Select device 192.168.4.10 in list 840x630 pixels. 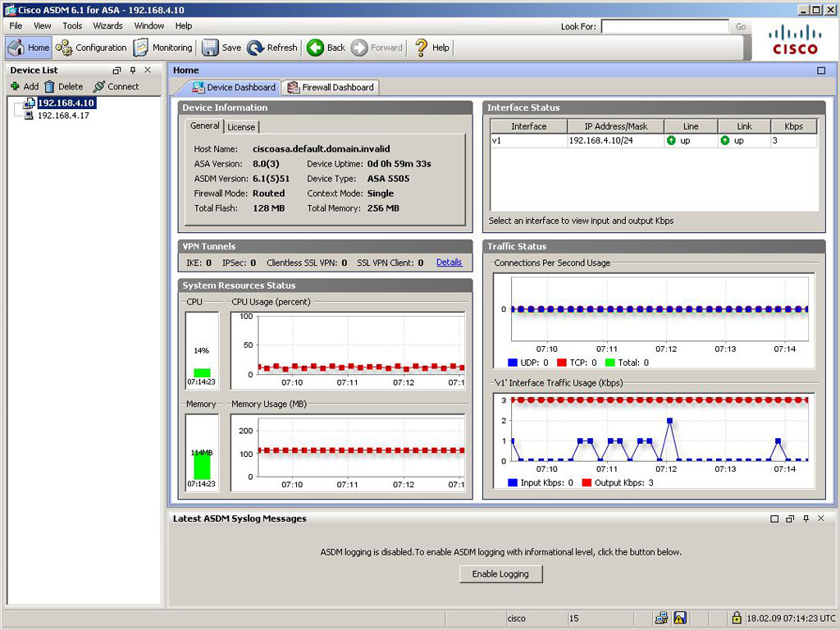pos(66,103)
